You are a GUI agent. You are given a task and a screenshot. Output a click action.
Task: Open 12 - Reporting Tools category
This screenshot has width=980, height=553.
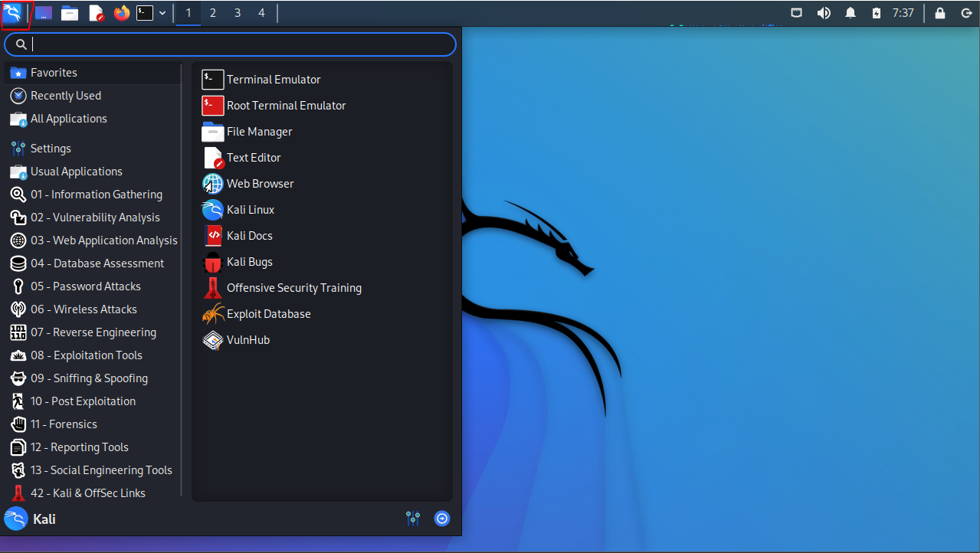coord(93,447)
